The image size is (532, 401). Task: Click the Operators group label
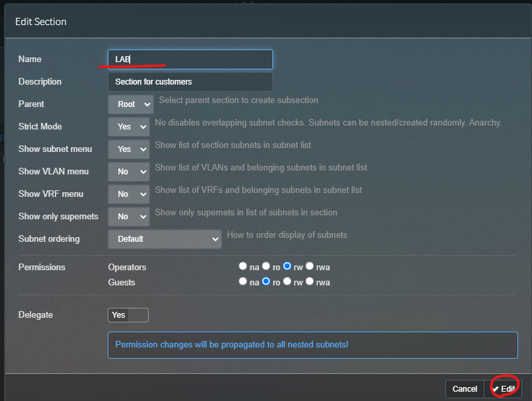coord(128,268)
